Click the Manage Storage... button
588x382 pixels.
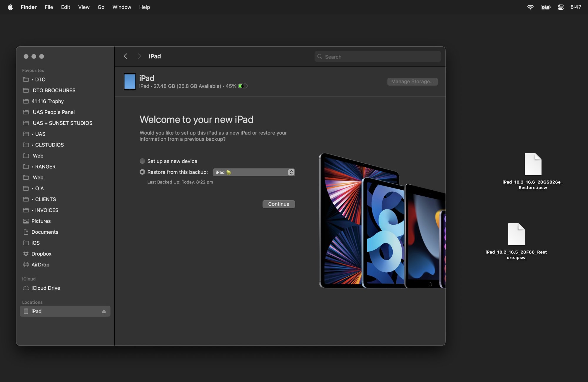click(412, 81)
